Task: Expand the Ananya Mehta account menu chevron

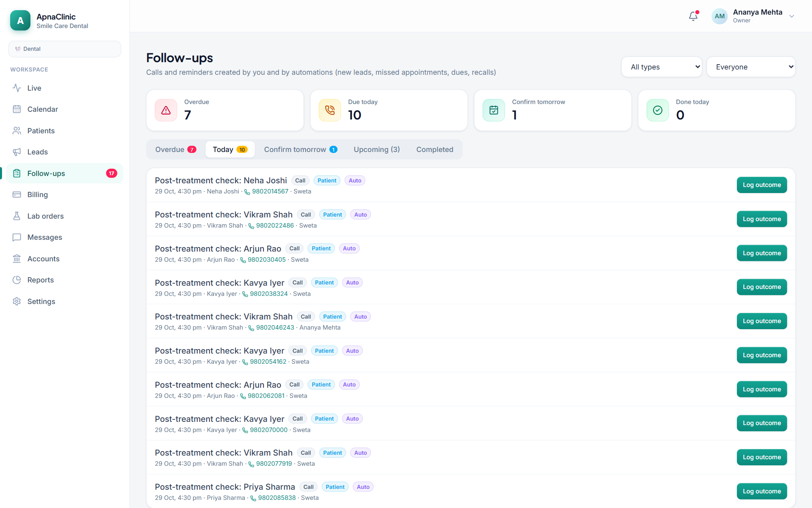Action: click(792, 16)
